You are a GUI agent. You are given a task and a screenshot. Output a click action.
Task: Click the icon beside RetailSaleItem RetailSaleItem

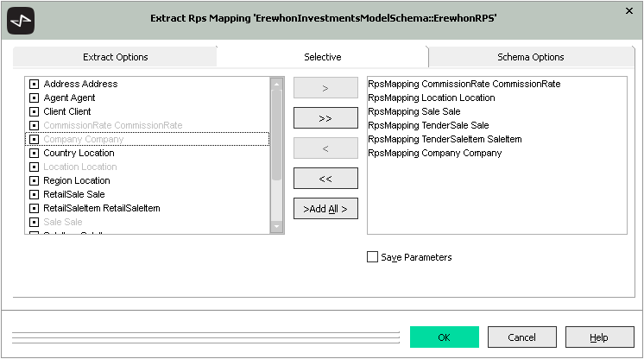[x=35, y=209]
